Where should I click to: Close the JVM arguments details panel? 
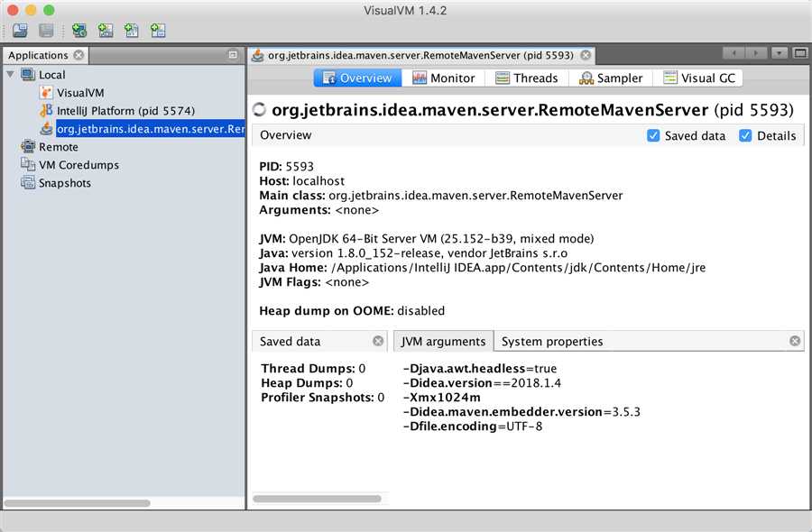795,341
